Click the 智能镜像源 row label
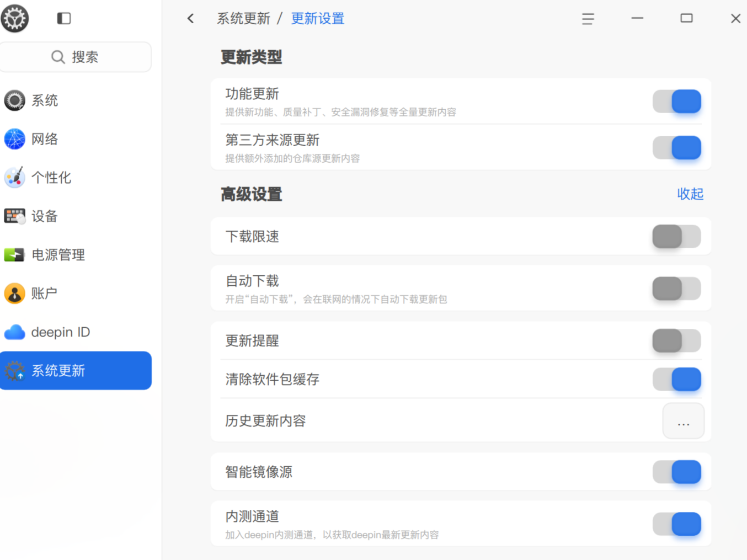 click(x=259, y=472)
